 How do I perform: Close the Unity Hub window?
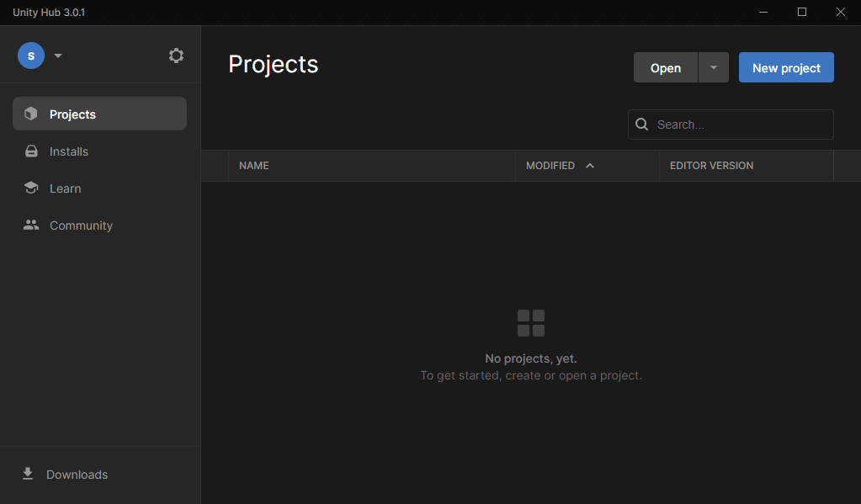[840, 12]
